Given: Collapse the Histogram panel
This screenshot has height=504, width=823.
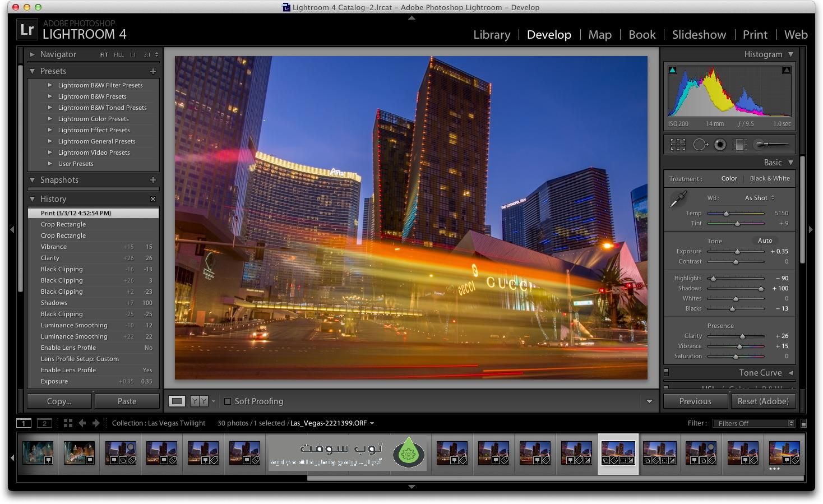Looking at the screenshot, I should pyautogui.click(x=791, y=54).
